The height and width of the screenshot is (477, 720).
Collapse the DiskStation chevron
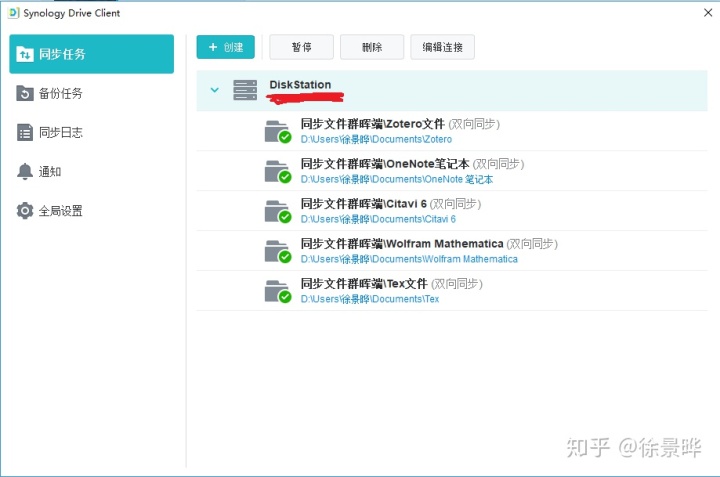point(214,90)
